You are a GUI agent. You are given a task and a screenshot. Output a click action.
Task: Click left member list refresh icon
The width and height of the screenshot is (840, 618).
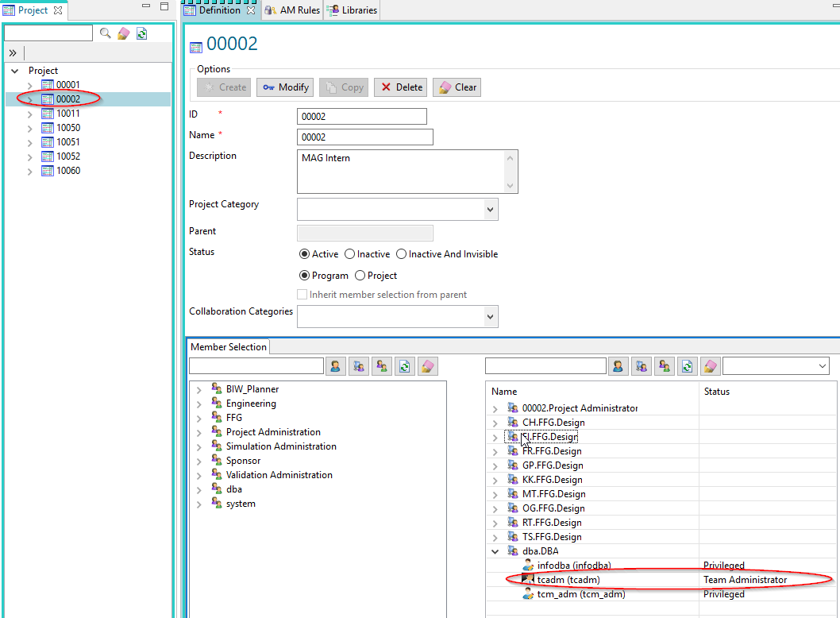coord(405,366)
